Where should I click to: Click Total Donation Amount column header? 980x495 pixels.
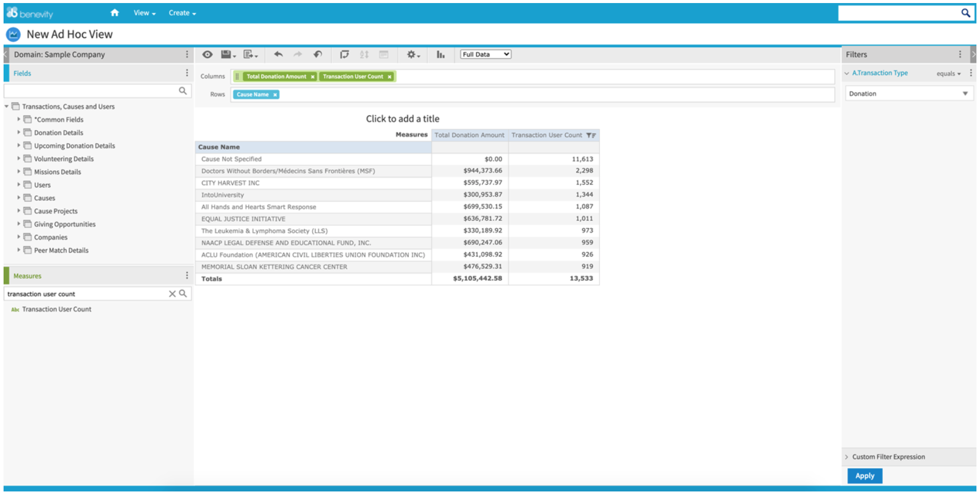pyautogui.click(x=469, y=135)
